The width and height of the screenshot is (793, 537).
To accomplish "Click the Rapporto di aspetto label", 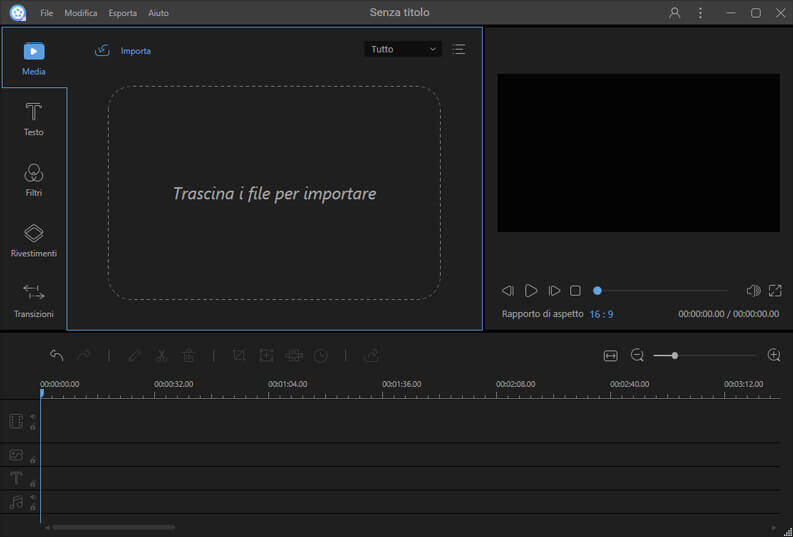I will coord(542,314).
